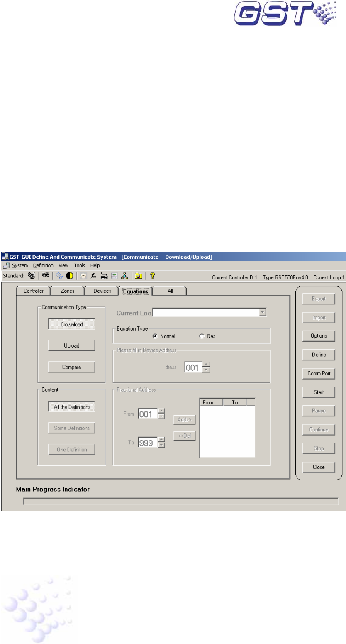Click the device address field showing 001
Viewport: 346px width, 644px height.
coord(194,367)
